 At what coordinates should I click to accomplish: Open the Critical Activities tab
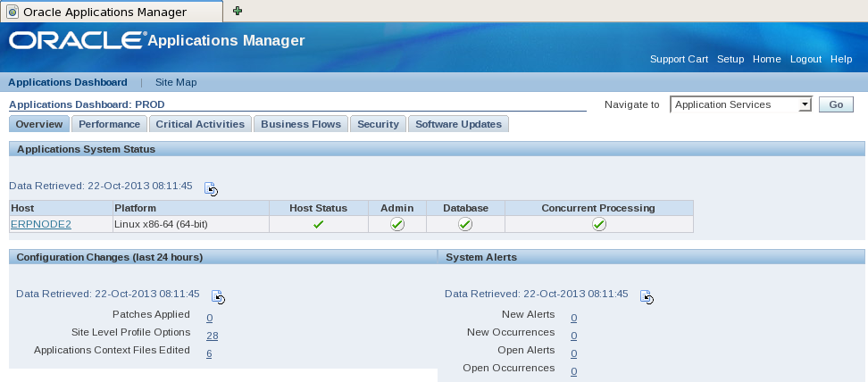[200, 124]
